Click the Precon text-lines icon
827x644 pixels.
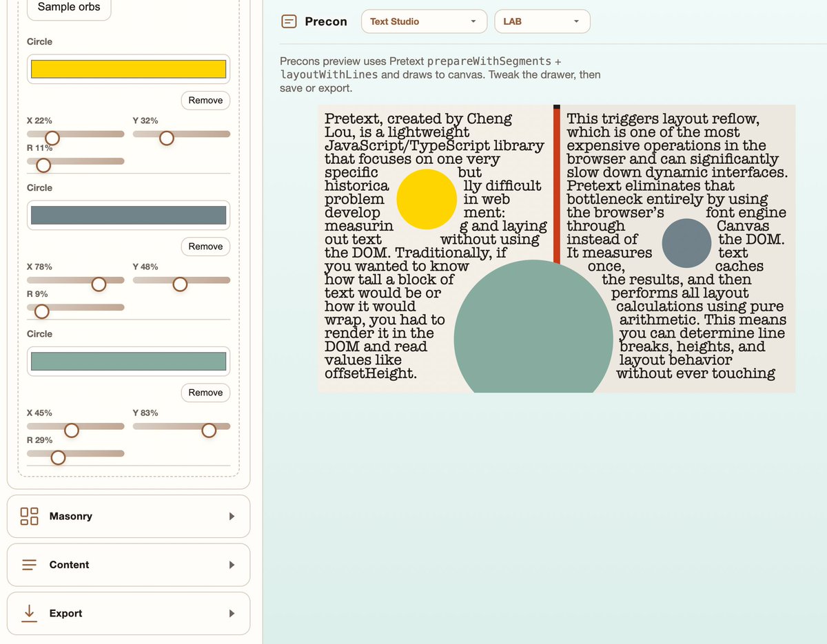(289, 21)
